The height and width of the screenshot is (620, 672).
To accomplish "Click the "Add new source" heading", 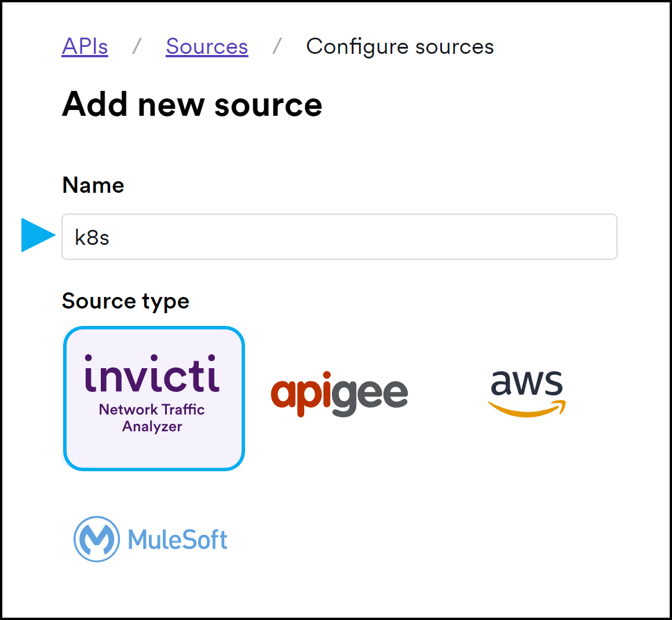I will 192,104.
